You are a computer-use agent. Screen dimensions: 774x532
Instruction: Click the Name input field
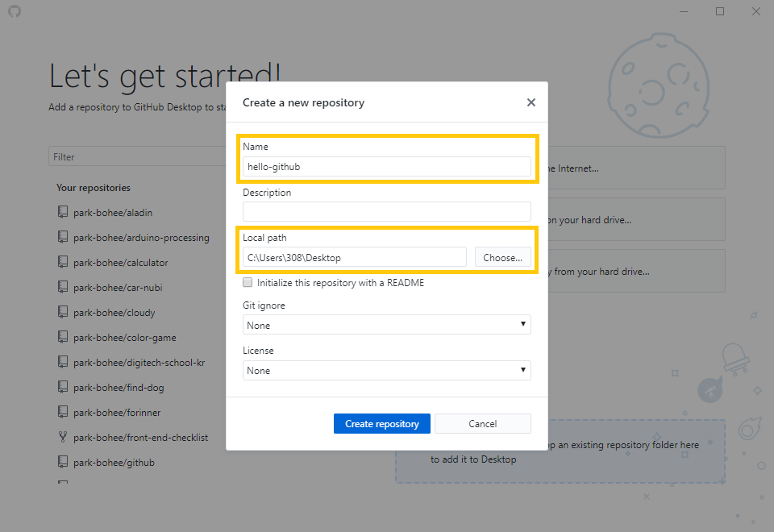(x=386, y=167)
